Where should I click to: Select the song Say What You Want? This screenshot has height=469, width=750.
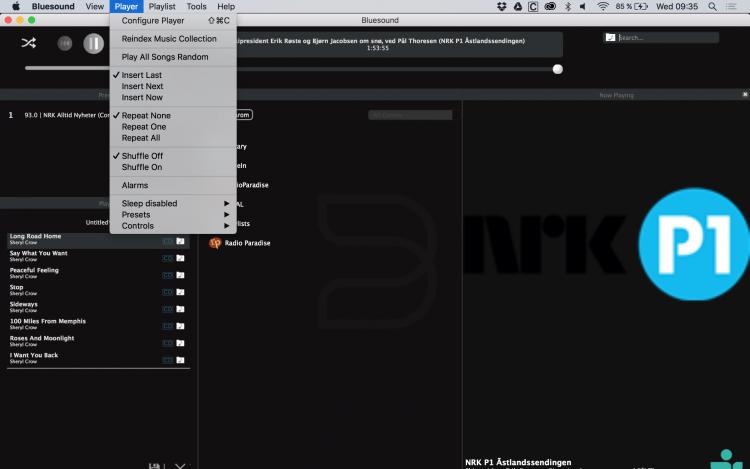[38, 253]
